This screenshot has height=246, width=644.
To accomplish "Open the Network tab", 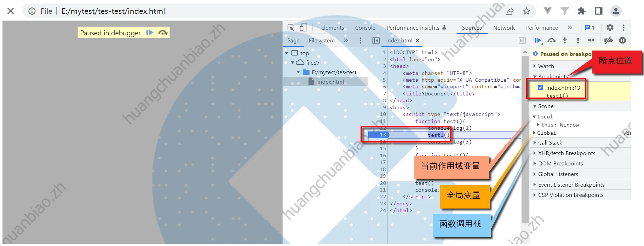I will (504, 28).
